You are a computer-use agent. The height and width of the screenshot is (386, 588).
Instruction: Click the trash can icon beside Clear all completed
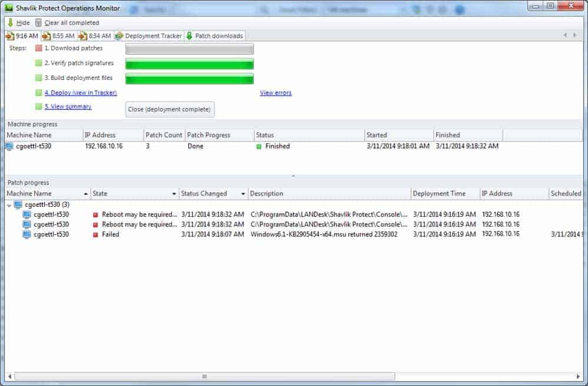point(38,23)
